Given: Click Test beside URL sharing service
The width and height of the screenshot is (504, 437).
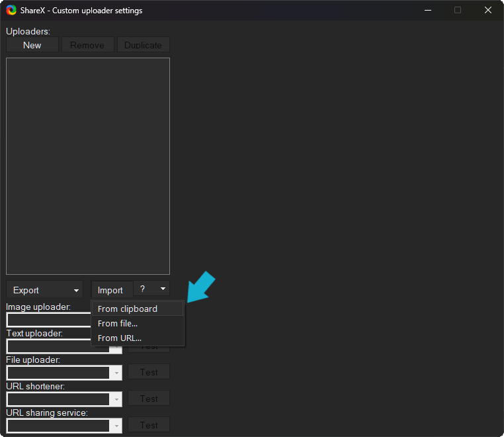Looking at the screenshot, I should tap(149, 425).
